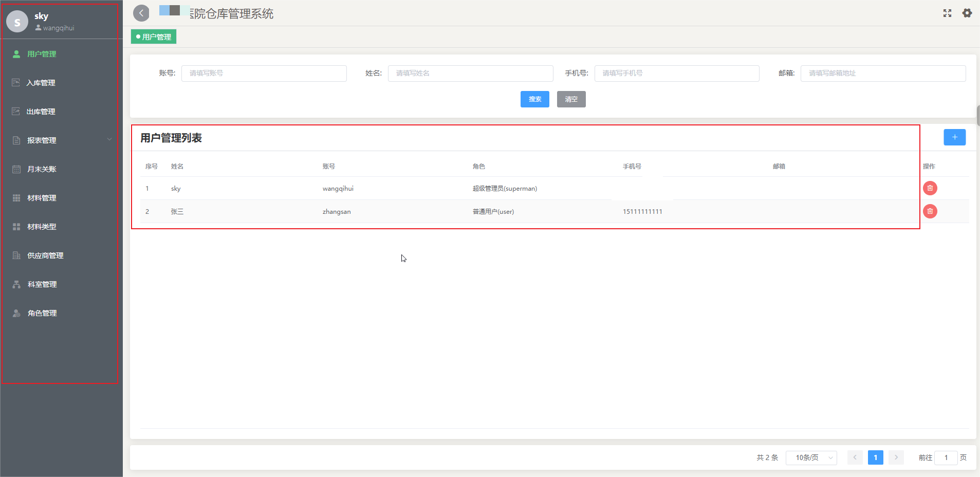Click the 共 2 条 total count
The width and height of the screenshot is (980, 477).
767,457
